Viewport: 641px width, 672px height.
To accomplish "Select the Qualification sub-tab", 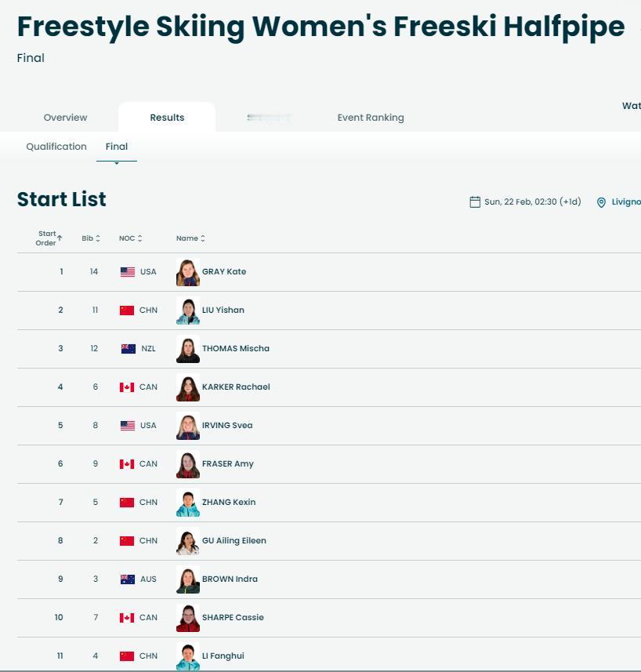I will pos(56,147).
